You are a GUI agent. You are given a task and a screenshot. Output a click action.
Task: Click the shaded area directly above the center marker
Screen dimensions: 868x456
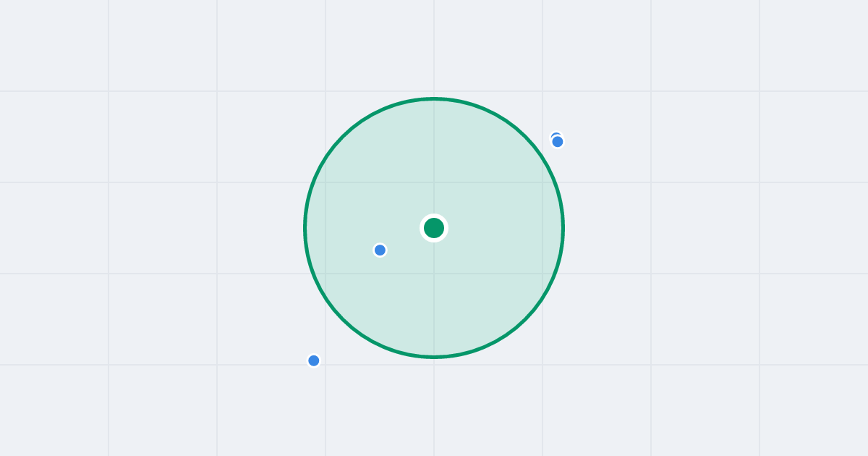pos(434,159)
